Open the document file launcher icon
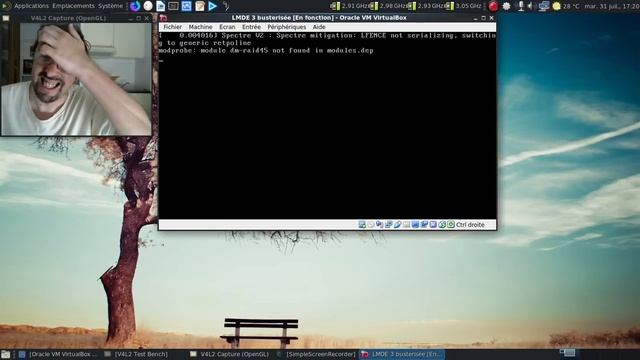Image resolution: width=640 pixels, height=360 pixels. coord(161,6)
